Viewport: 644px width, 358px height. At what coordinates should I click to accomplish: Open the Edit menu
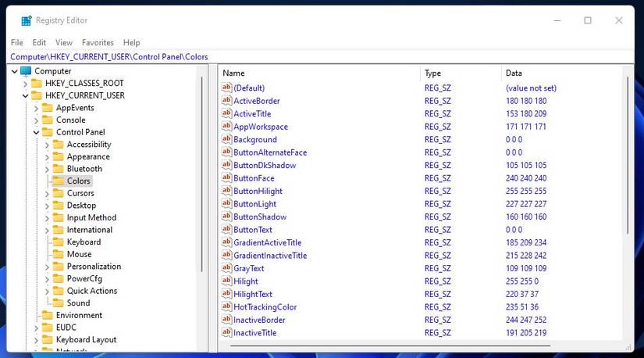[x=39, y=42]
